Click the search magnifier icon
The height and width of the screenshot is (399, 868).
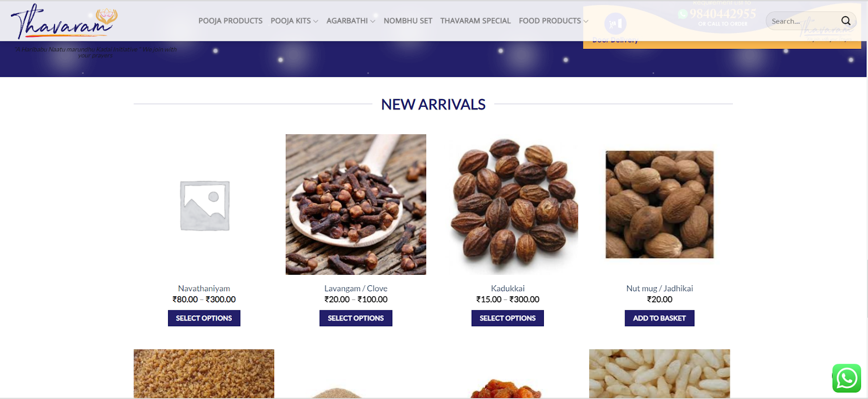[x=846, y=21]
